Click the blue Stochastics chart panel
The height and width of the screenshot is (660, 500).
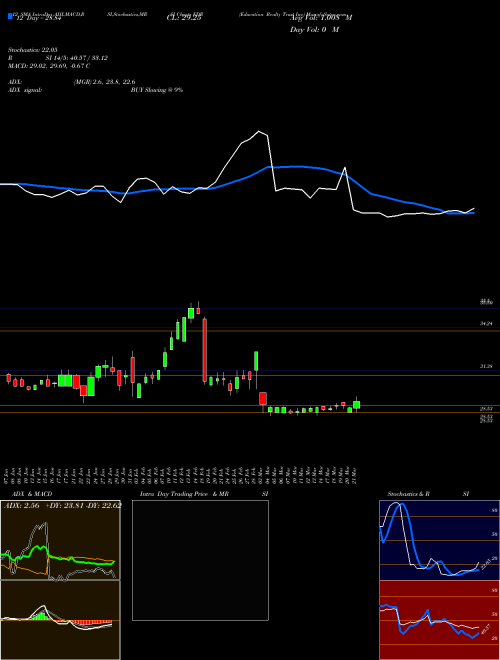point(439,540)
